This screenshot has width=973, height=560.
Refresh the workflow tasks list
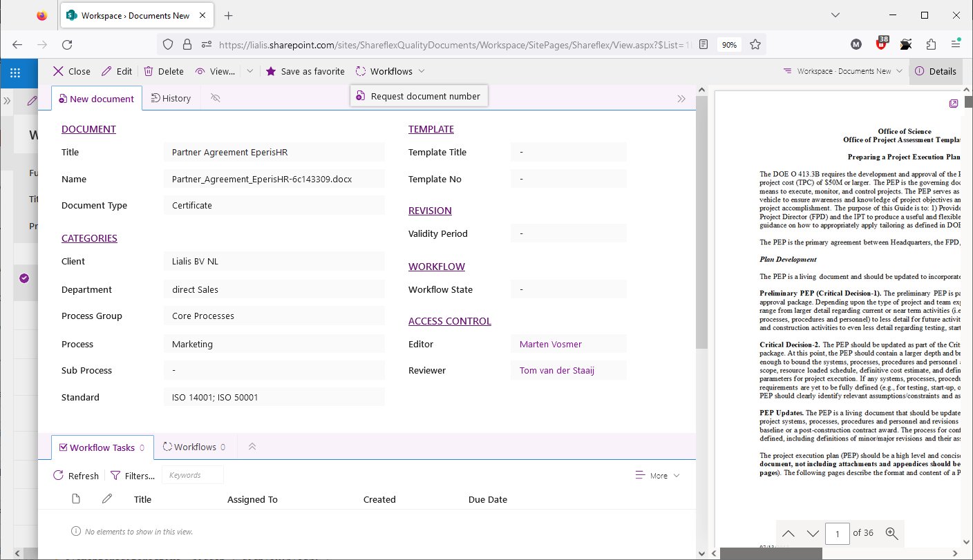click(x=77, y=476)
